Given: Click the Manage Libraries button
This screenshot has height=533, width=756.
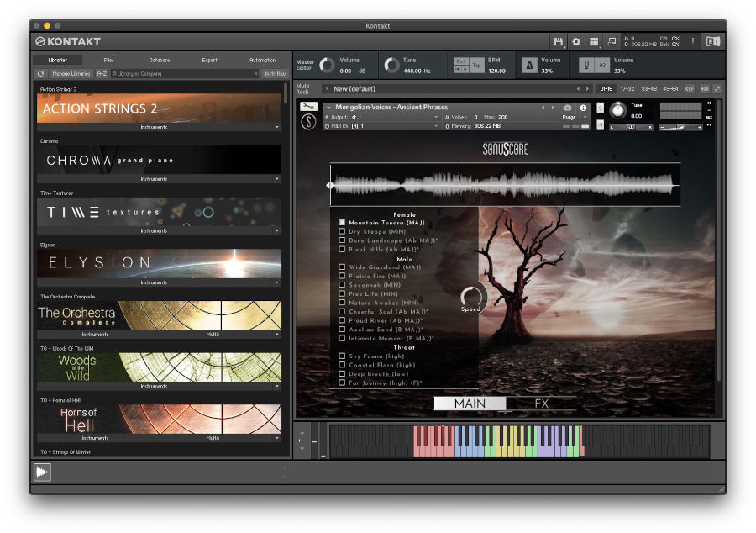Looking at the screenshot, I should (x=71, y=74).
